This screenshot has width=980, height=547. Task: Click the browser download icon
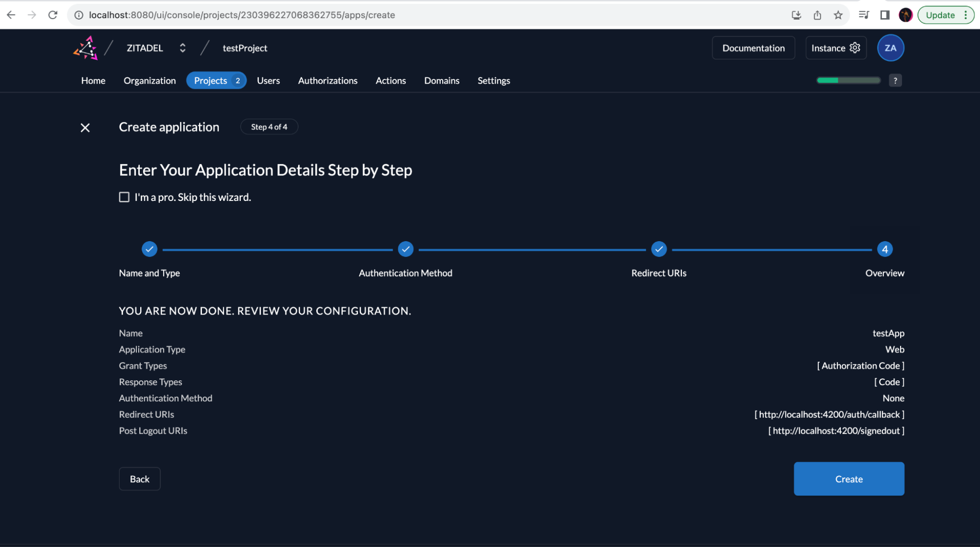tap(796, 14)
